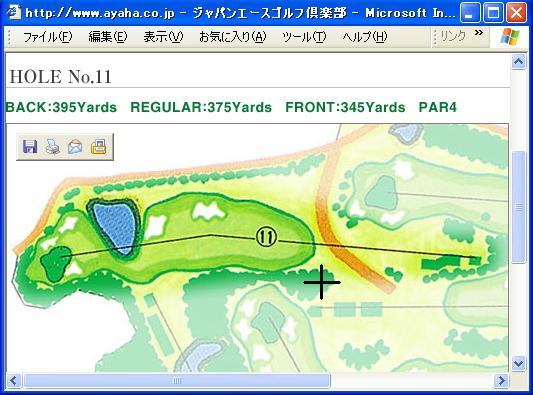Open My Pictures folder icon on image toolbar
Screen dimensions: 533x395
[98, 147]
